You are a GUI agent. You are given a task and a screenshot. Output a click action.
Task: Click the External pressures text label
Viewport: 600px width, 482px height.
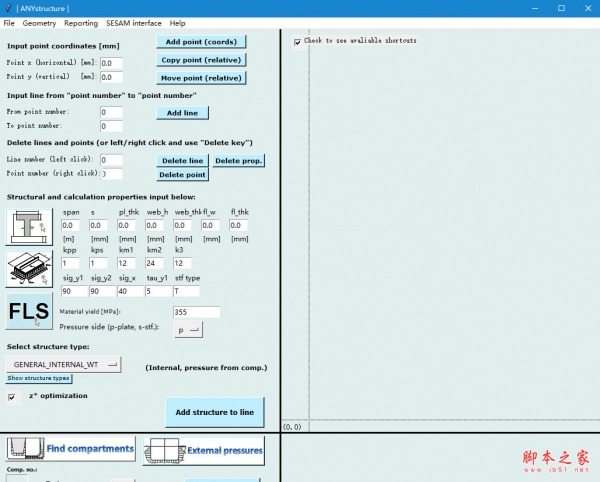tap(225, 451)
